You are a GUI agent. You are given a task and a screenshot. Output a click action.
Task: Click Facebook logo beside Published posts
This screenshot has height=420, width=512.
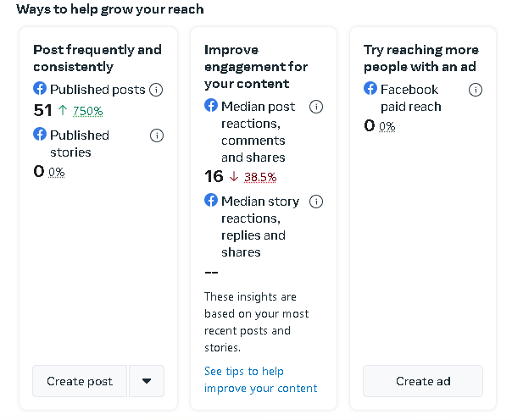[x=40, y=89]
